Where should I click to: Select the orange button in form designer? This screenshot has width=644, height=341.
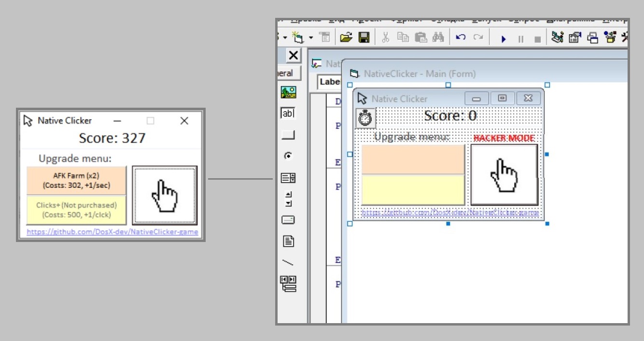pyautogui.click(x=413, y=159)
